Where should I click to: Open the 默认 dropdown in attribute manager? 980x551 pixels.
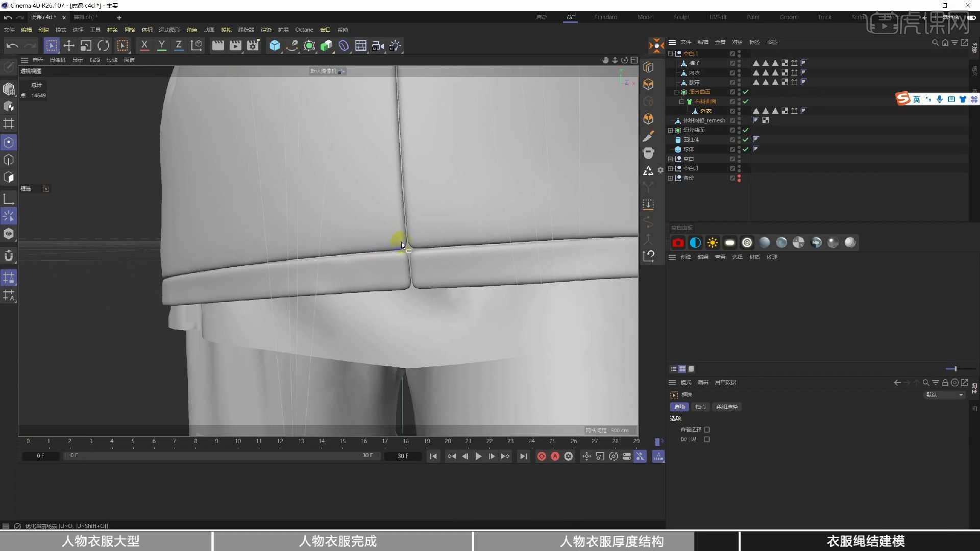944,395
